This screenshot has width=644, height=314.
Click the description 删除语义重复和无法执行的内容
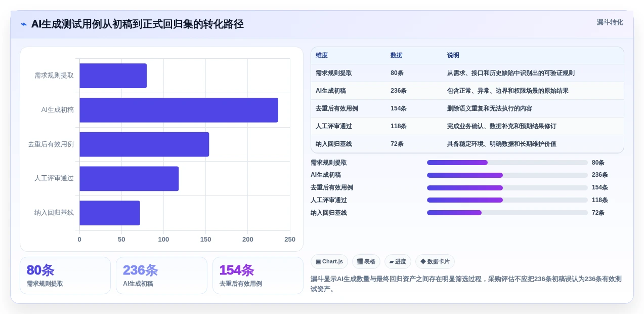[490, 108]
